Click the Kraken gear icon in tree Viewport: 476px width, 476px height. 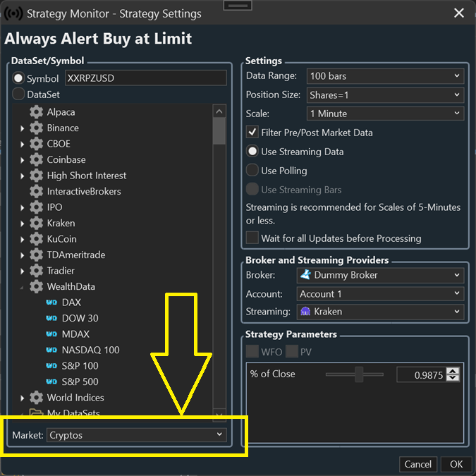[x=37, y=223]
